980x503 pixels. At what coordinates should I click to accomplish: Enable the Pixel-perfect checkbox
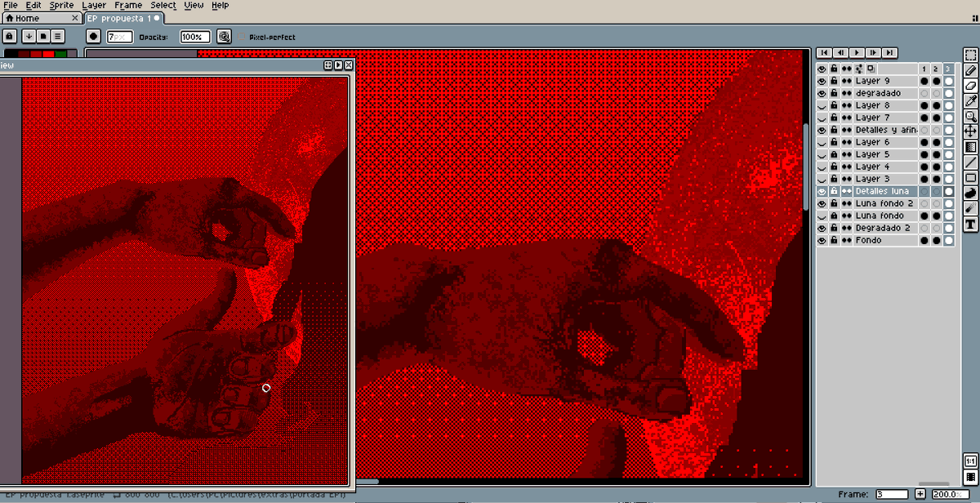[243, 38]
